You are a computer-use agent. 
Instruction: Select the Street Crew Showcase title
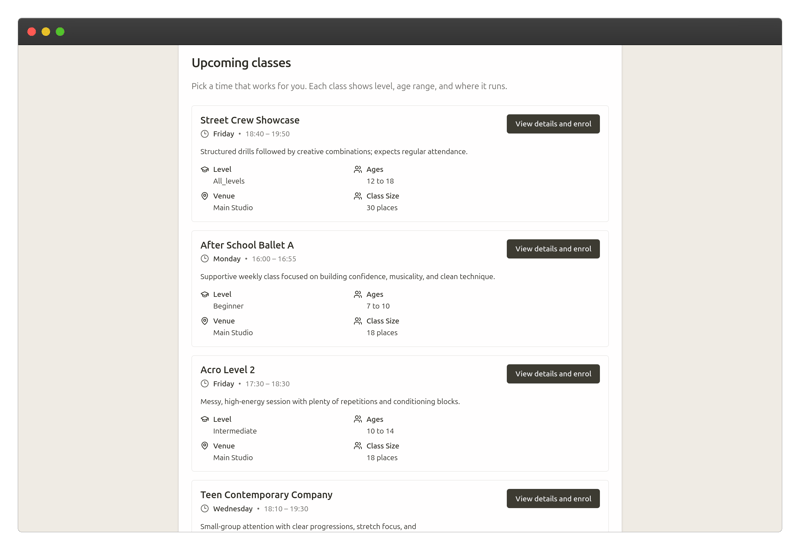click(249, 120)
